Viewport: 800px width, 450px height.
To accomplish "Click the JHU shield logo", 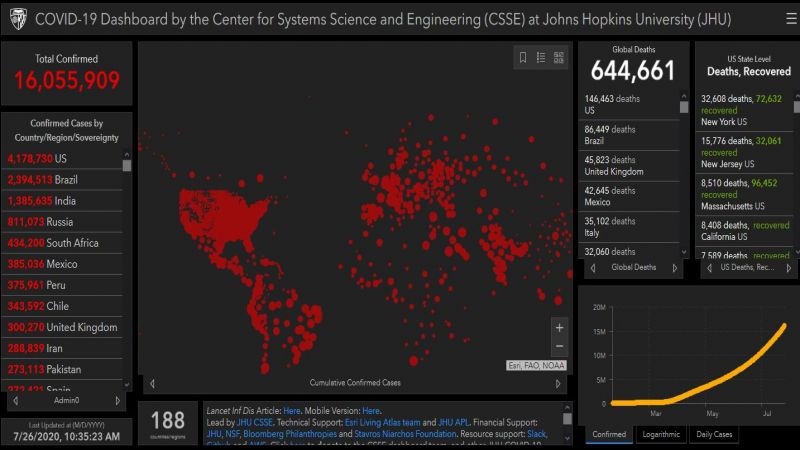I will point(18,19).
